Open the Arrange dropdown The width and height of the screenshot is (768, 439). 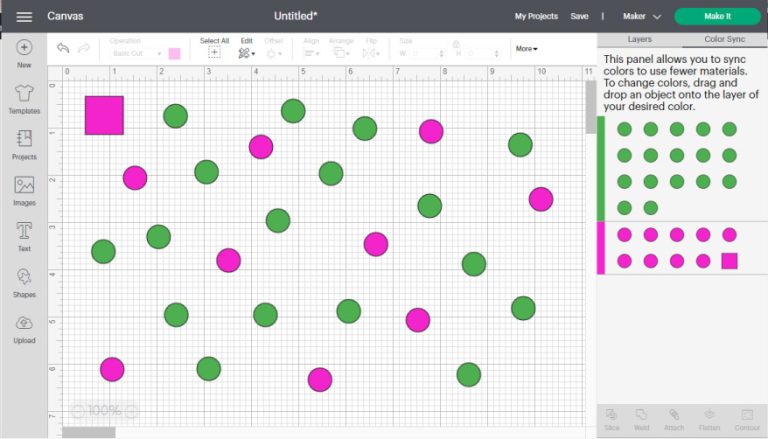pyautogui.click(x=340, y=53)
